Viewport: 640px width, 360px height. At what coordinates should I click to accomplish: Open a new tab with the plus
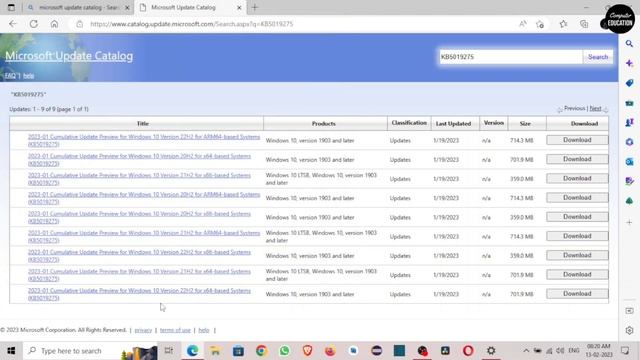click(x=255, y=7)
